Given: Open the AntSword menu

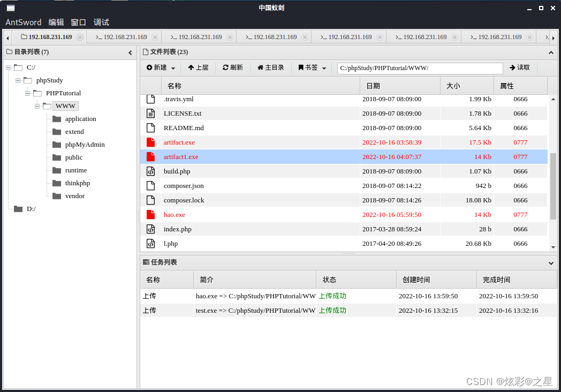Looking at the screenshot, I should point(23,22).
